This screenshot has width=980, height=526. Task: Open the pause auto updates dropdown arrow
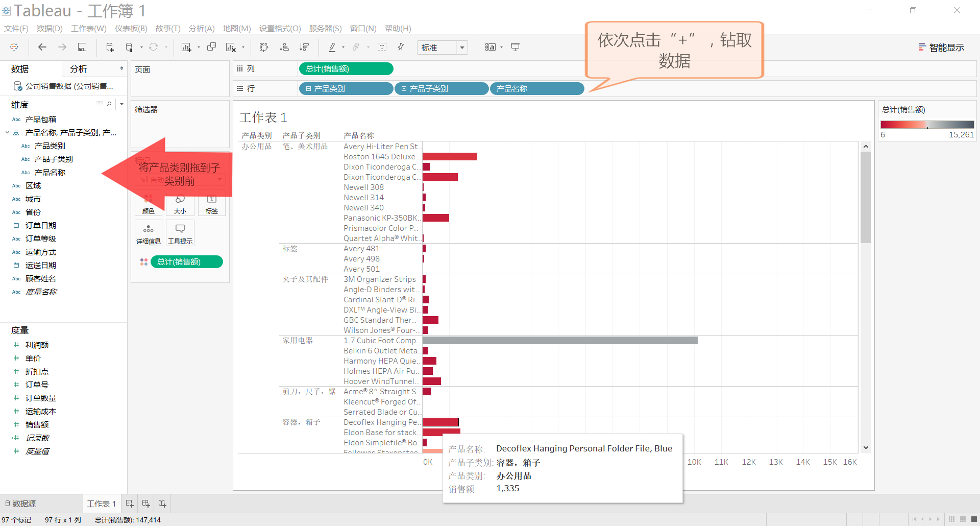[x=141, y=47]
